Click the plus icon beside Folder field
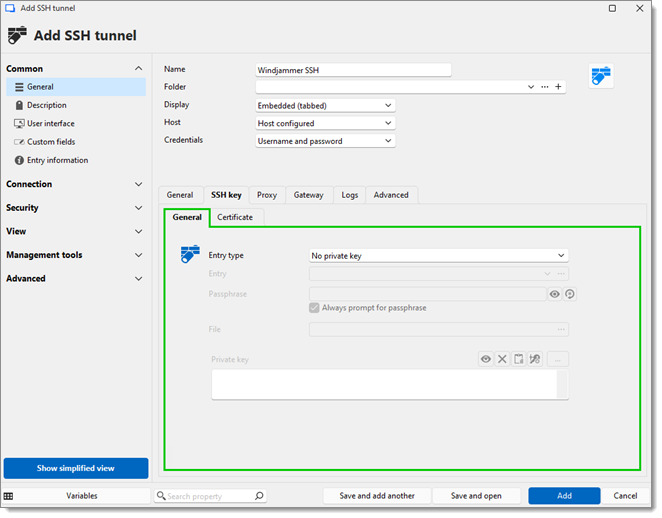Screen dimensions: 662x518 tap(559, 87)
